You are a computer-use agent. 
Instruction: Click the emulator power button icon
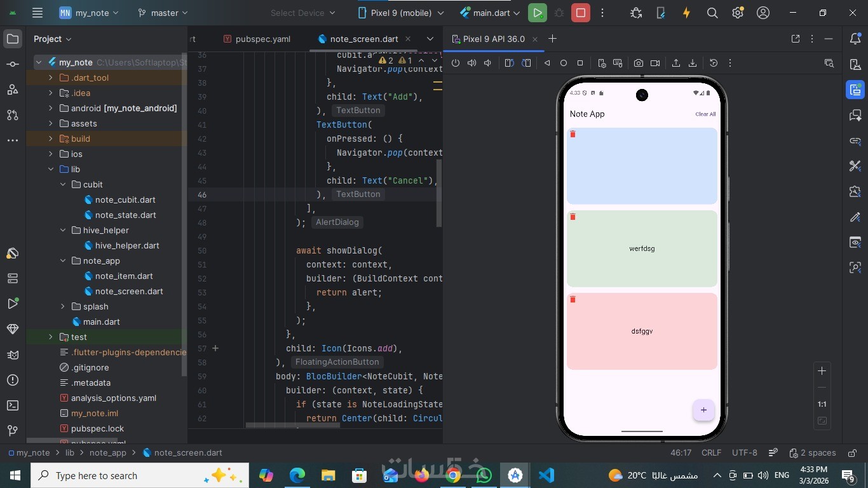point(456,63)
